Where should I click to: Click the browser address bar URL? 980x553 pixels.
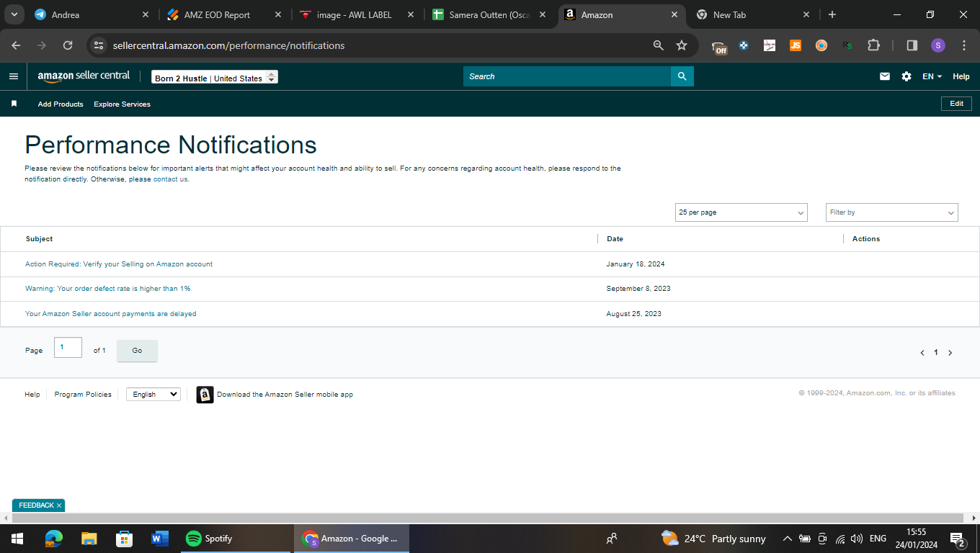(229, 45)
